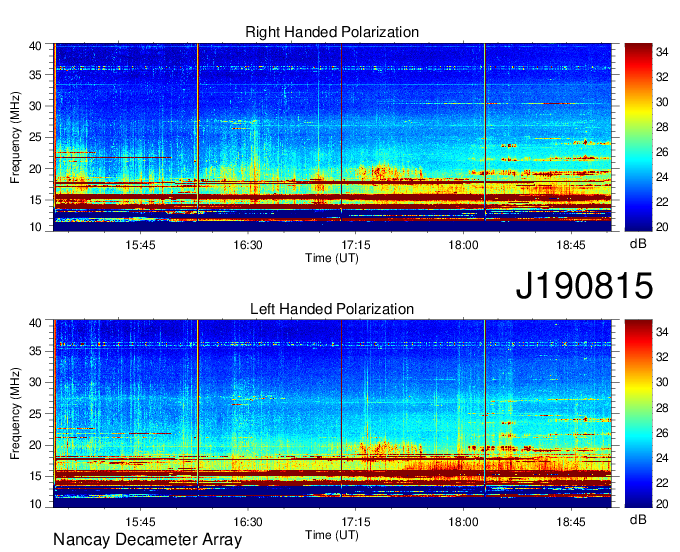
Task: Click the 18:45 tick under Left Handed plot
Action: [571, 522]
